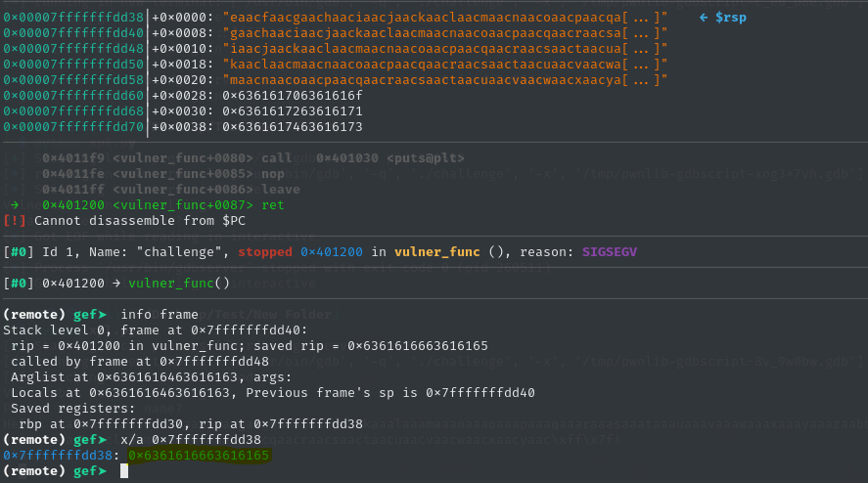Viewport: 868px width, 483px height.
Task: Click vulner_func() in the backtrace line
Action: pos(179,284)
